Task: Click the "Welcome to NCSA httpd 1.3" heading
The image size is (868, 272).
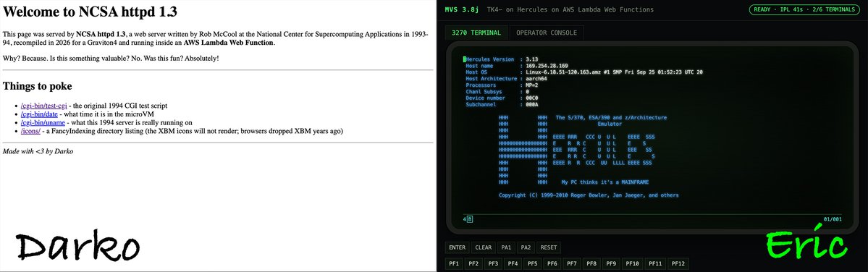Action: 90,11
